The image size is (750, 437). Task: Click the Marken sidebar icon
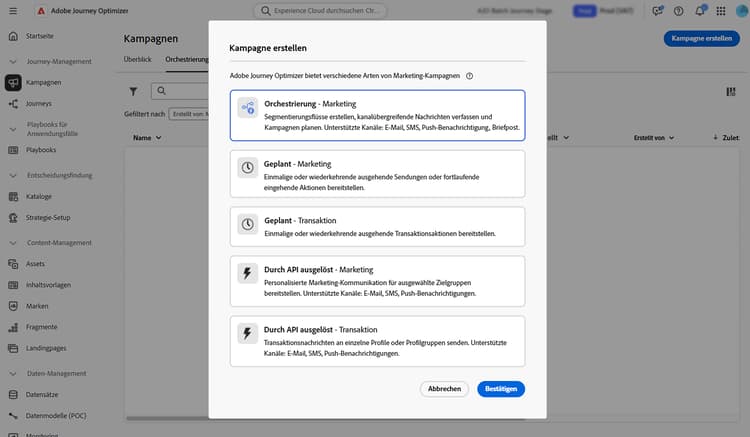(13, 306)
